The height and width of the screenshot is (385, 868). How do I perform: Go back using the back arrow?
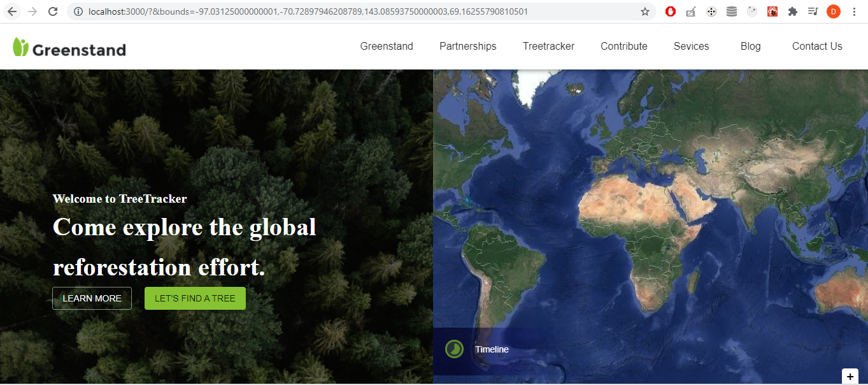click(x=11, y=11)
